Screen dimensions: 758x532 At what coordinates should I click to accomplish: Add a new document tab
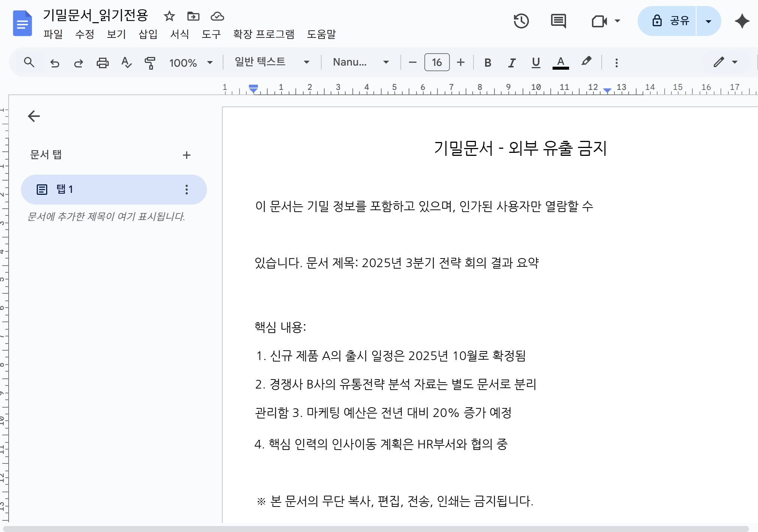tap(186, 155)
